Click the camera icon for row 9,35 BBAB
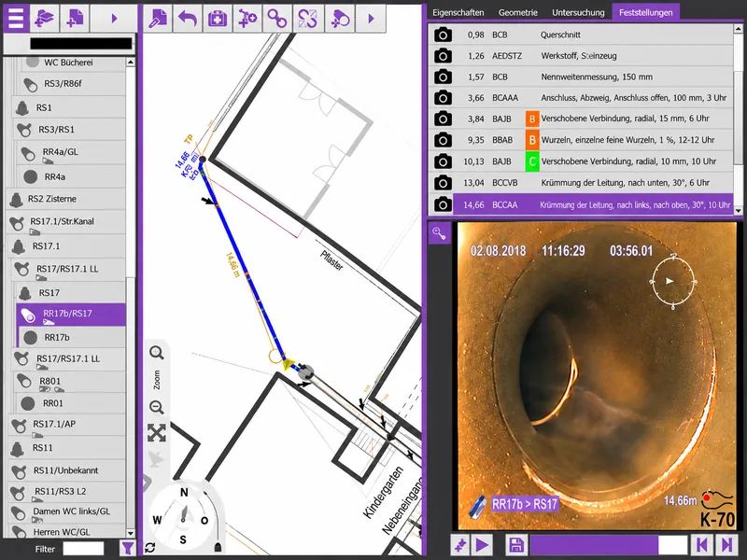Viewport: 747px width, 560px height. [x=443, y=140]
